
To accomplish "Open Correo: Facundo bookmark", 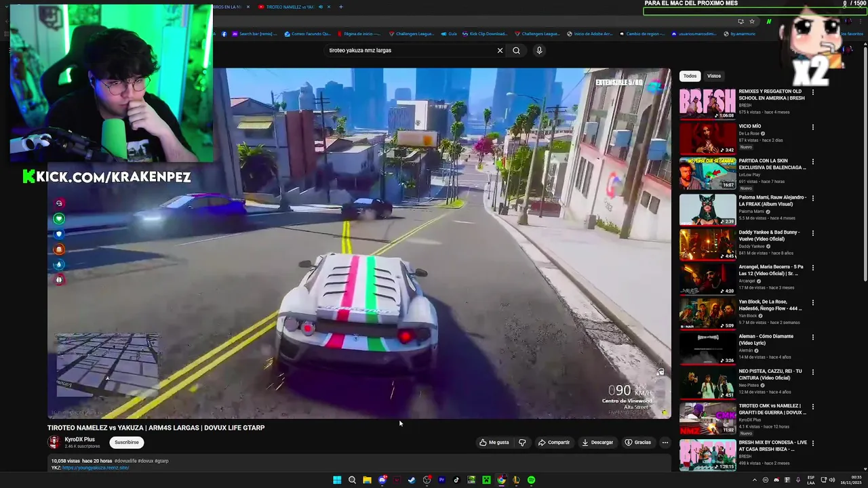I will pyautogui.click(x=308, y=34).
